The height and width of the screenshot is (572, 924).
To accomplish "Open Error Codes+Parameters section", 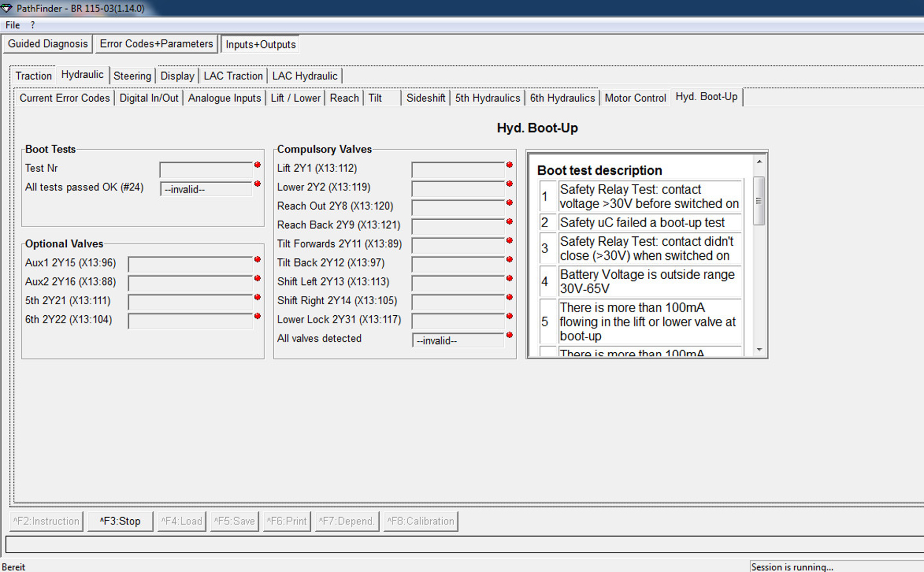I will coord(156,44).
